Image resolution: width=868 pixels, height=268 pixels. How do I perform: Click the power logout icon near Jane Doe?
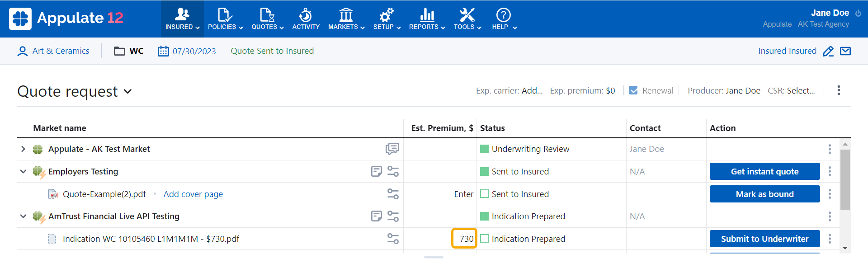coord(858,13)
